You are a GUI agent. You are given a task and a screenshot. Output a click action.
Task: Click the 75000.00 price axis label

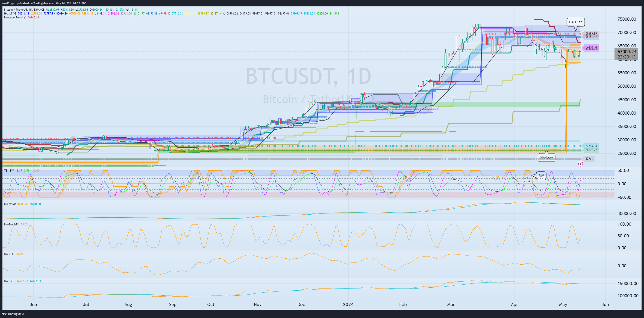click(x=627, y=19)
